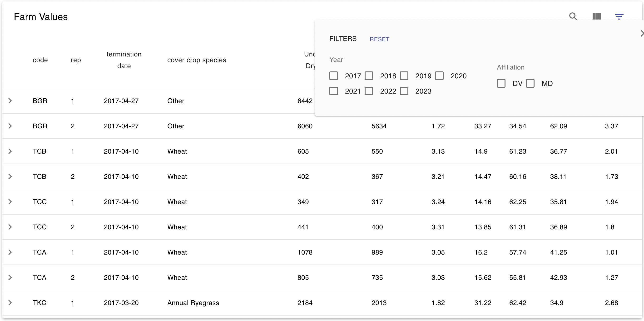Enable the 2020 year filter
The image size is (644, 321).
point(440,75)
